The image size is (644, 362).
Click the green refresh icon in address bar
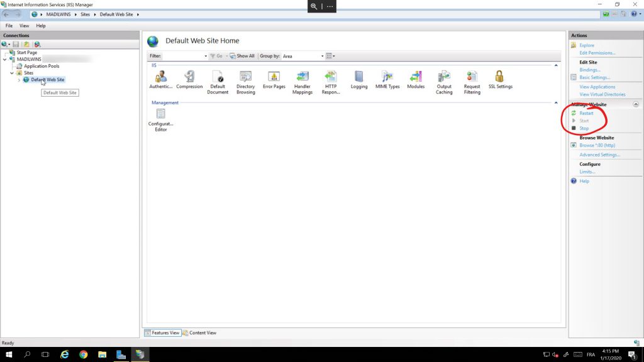606,14
